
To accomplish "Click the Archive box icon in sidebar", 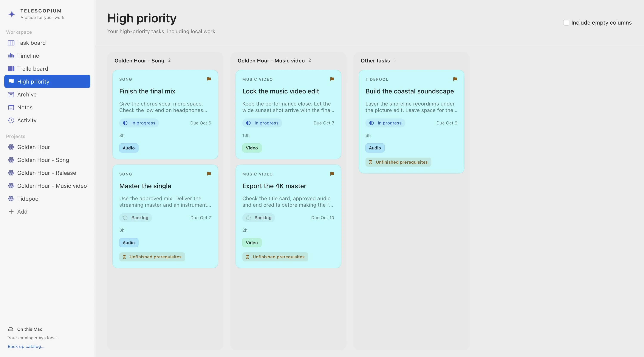I will 11,95.
